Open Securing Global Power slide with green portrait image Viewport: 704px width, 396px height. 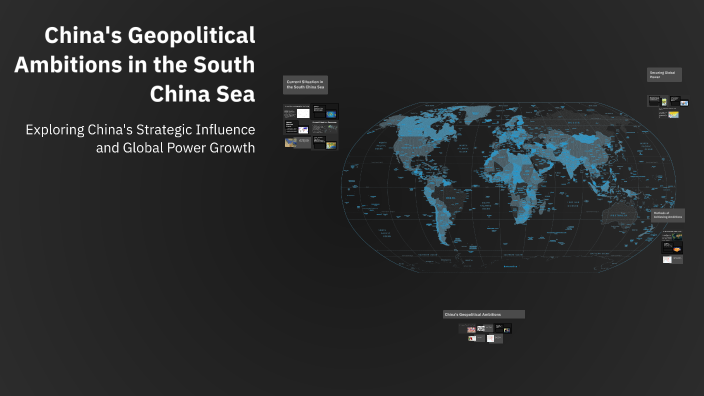pyautogui.click(x=658, y=101)
